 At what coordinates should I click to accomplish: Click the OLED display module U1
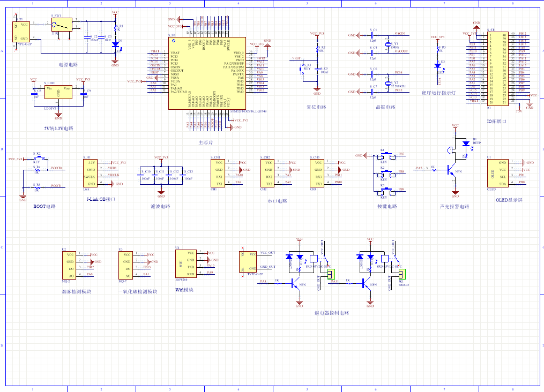tap(498, 174)
